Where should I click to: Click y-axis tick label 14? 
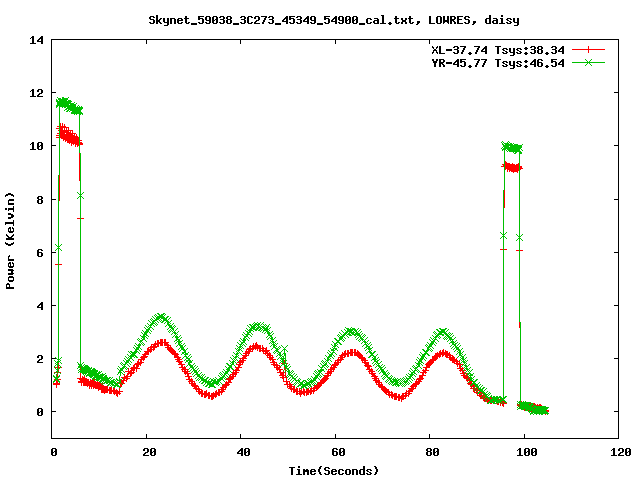tap(36, 40)
